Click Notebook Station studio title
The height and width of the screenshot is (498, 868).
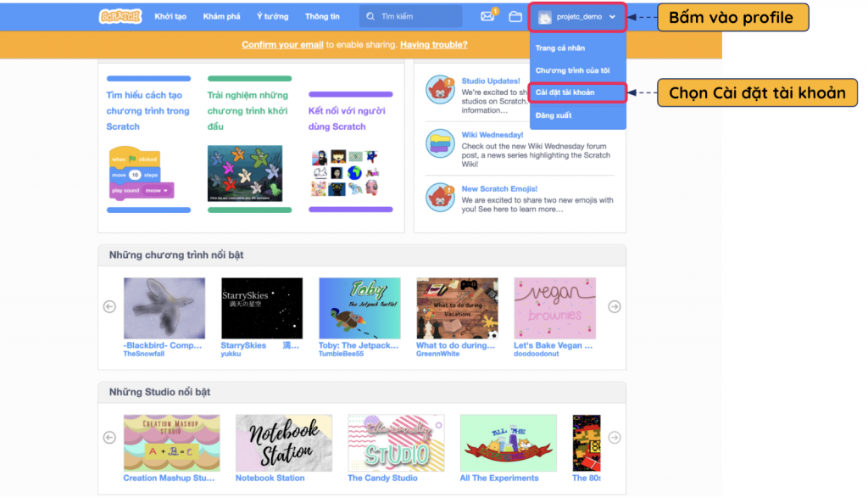[x=270, y=478]
